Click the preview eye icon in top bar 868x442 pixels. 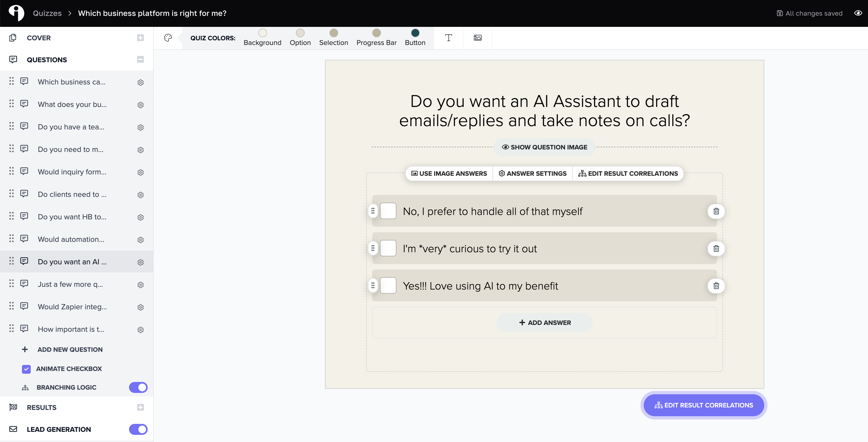858,13
